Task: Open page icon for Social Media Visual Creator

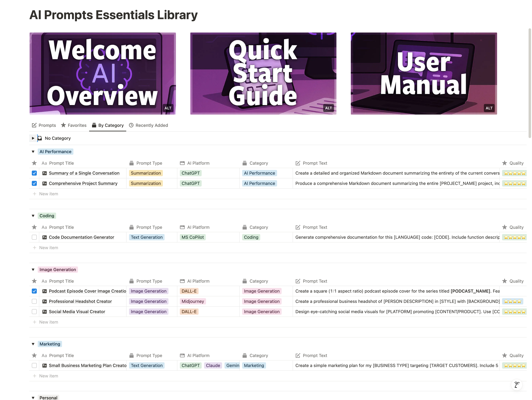Action: (45, 312)
